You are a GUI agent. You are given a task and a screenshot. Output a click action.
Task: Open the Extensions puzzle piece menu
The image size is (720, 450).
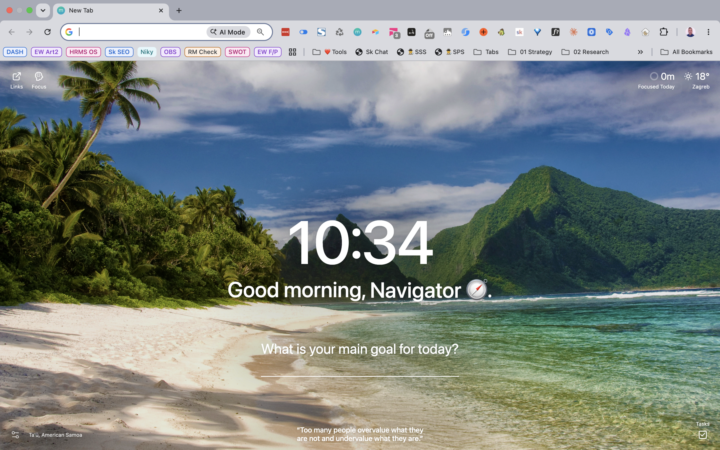pyautogui.click(x=664, y=32)
